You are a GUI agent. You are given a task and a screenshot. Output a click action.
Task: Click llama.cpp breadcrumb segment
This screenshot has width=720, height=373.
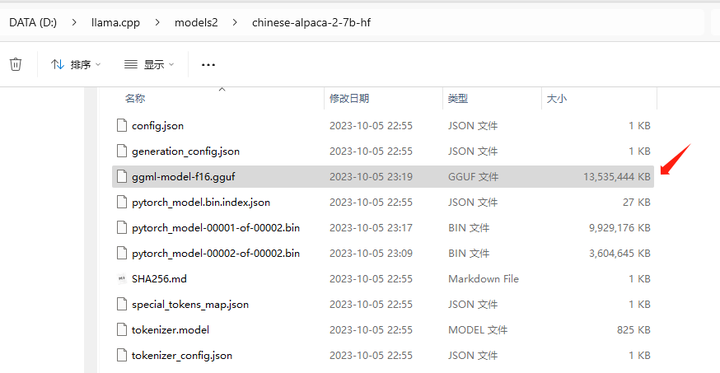point(115,22)
